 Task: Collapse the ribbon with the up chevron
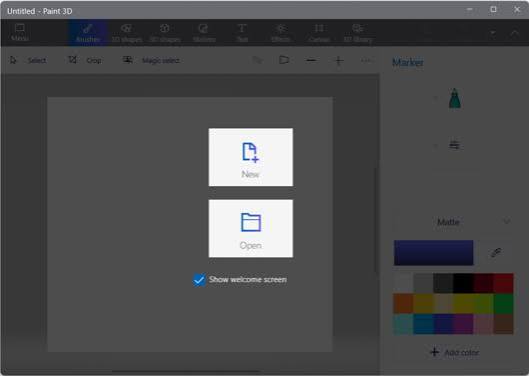(x=514, y=33)
